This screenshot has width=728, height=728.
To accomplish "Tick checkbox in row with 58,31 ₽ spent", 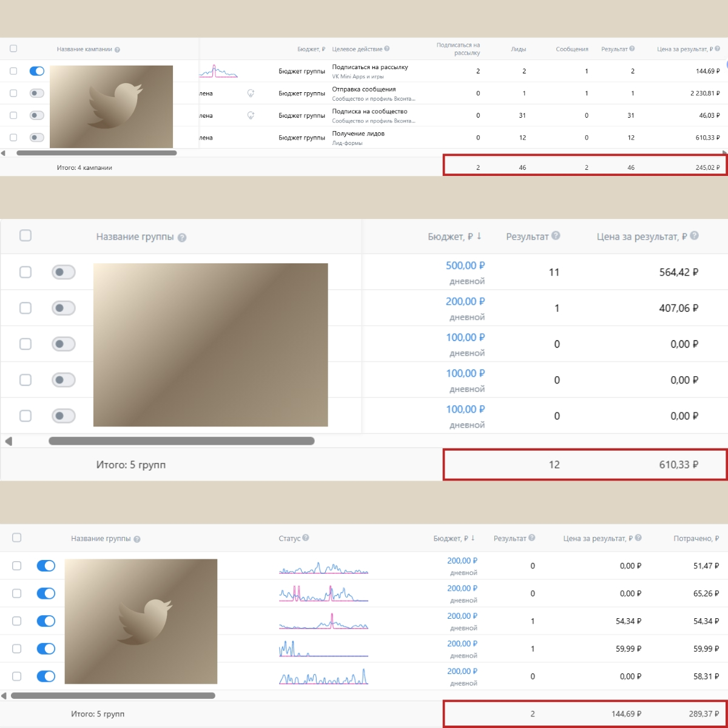I will click(17, 676).
